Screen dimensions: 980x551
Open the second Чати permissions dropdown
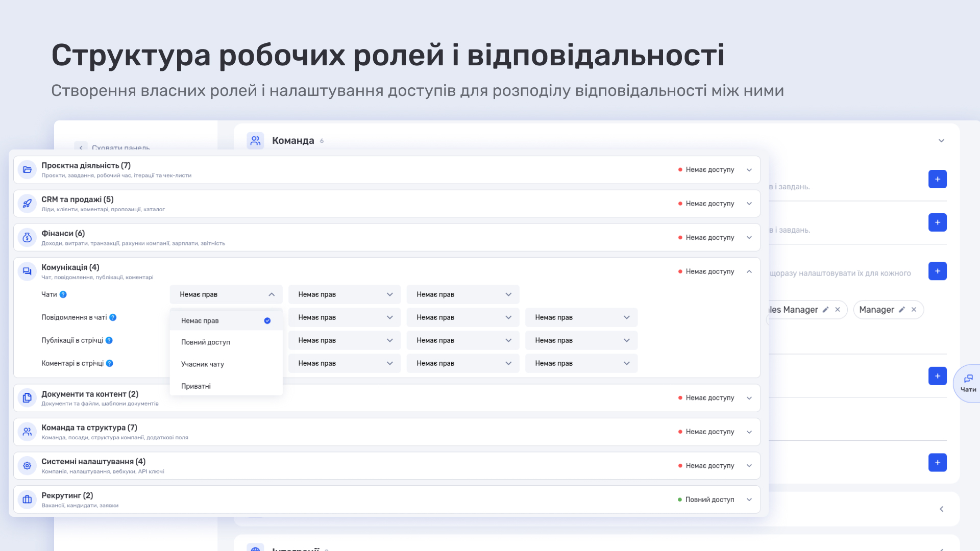pos(345,294)
